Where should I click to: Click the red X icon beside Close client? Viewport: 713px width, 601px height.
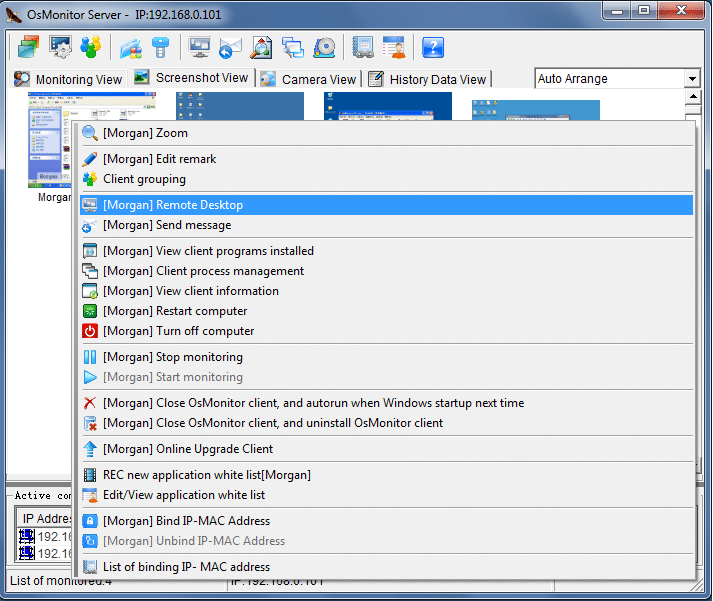coord(90,402)
